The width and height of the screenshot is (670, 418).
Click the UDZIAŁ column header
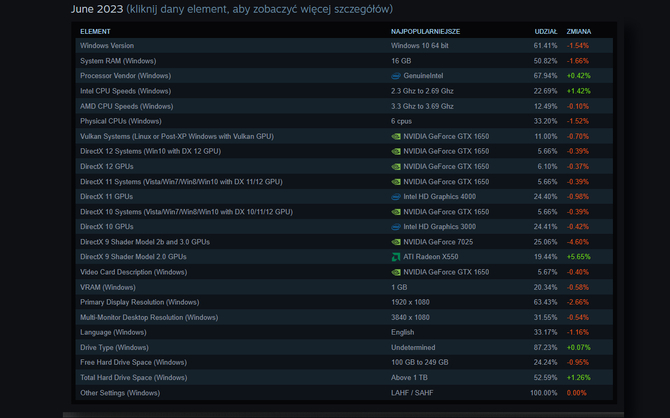pos(546,32)
